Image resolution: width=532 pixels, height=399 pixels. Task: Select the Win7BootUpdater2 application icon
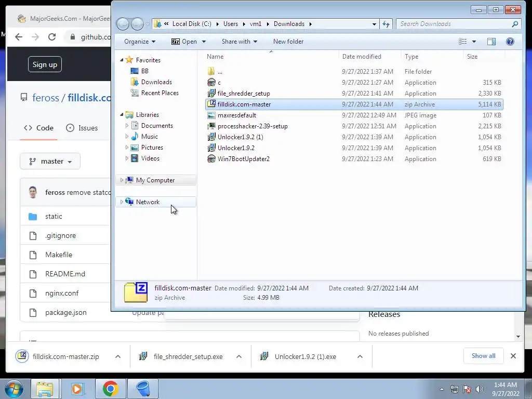pos(211,158)
